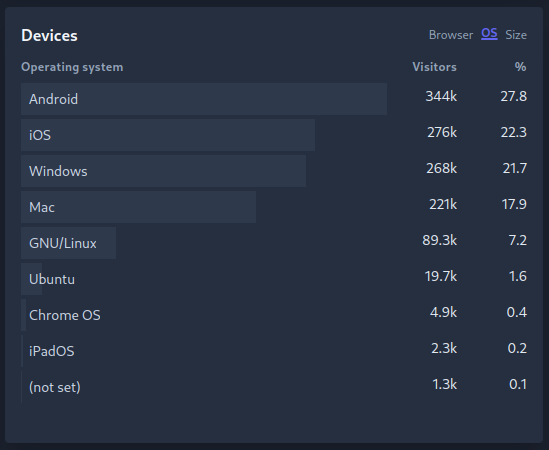Click the Devices panel title
This screenshot has height=450, width=549.
click(49, 35)
